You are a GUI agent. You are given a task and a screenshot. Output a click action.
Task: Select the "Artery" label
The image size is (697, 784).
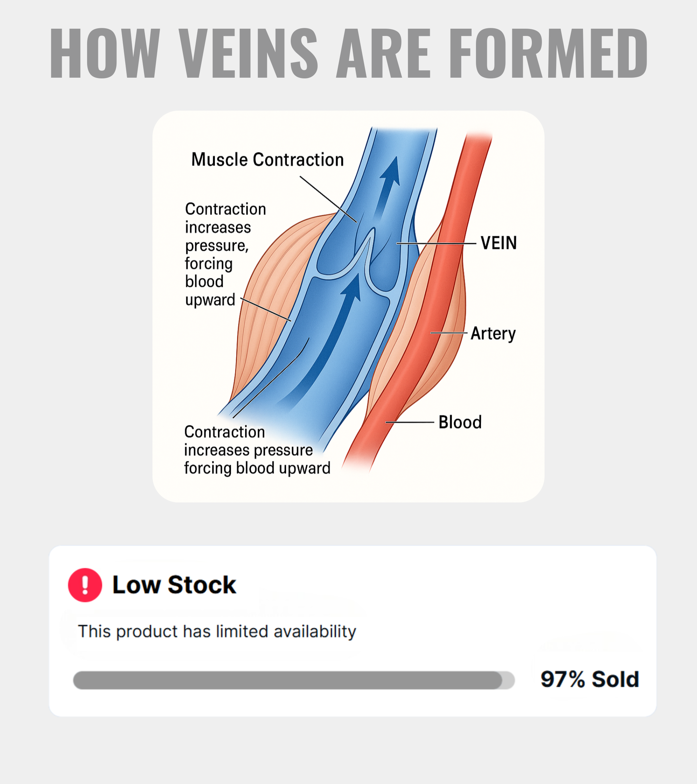[x=493, y=333]
